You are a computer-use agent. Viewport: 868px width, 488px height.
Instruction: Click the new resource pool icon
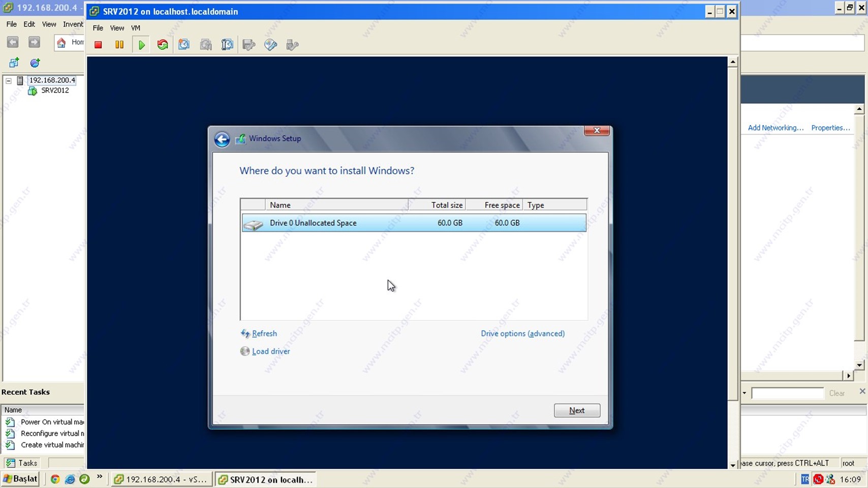click(35, 63)
